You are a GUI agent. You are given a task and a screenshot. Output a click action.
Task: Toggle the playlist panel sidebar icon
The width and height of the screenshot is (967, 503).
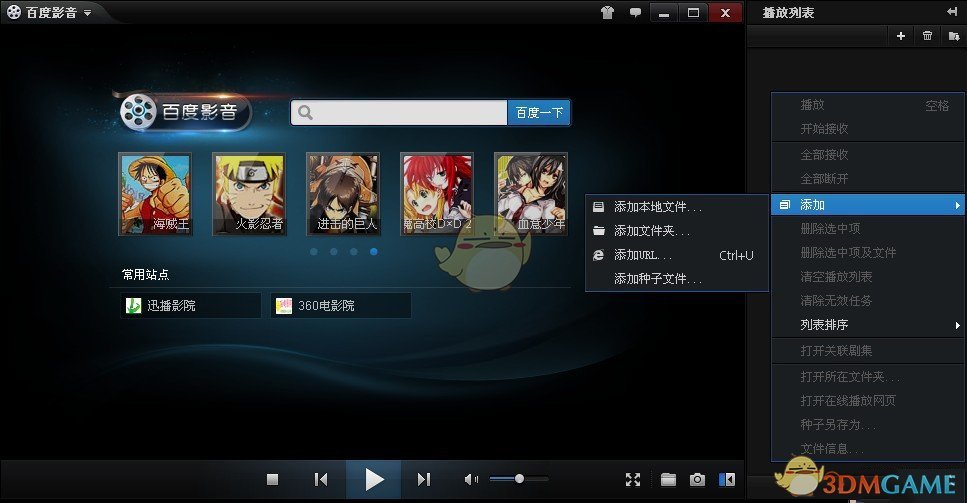tap(728, 480)
